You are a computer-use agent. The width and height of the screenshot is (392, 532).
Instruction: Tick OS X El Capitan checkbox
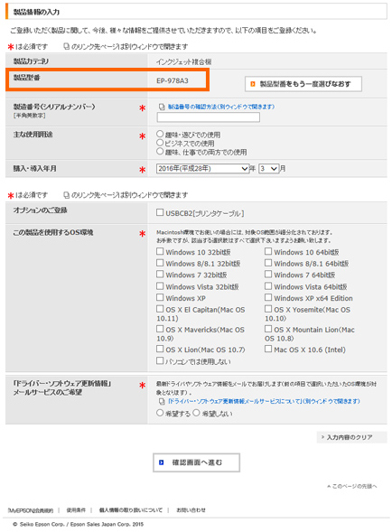(160, 309)
